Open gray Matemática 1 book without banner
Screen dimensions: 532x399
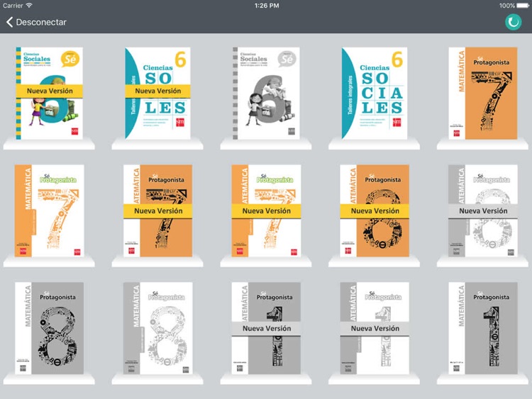point(483,328)
